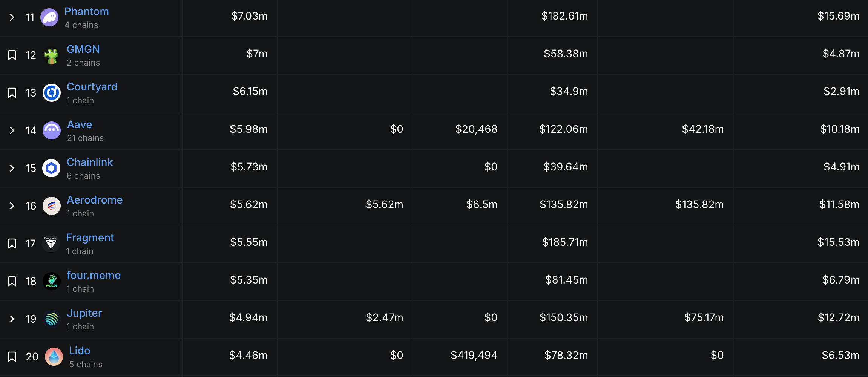Expand the Aave row to show chains
The image size is (868, 377).
[x=12, y=130]
